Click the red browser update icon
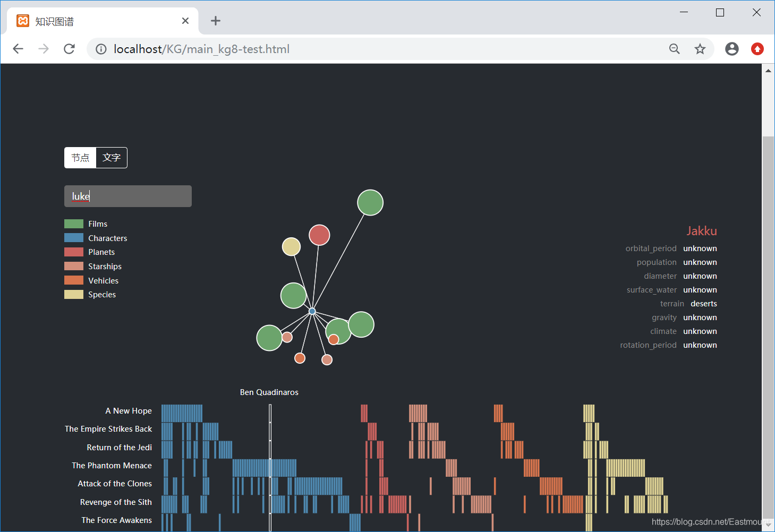 [757, 49]
